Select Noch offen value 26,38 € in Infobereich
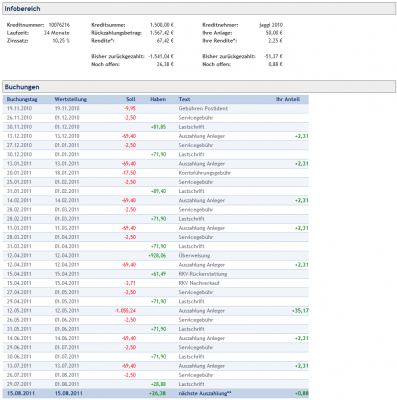Viewport: 397px width, 400px height. [165, 64]
